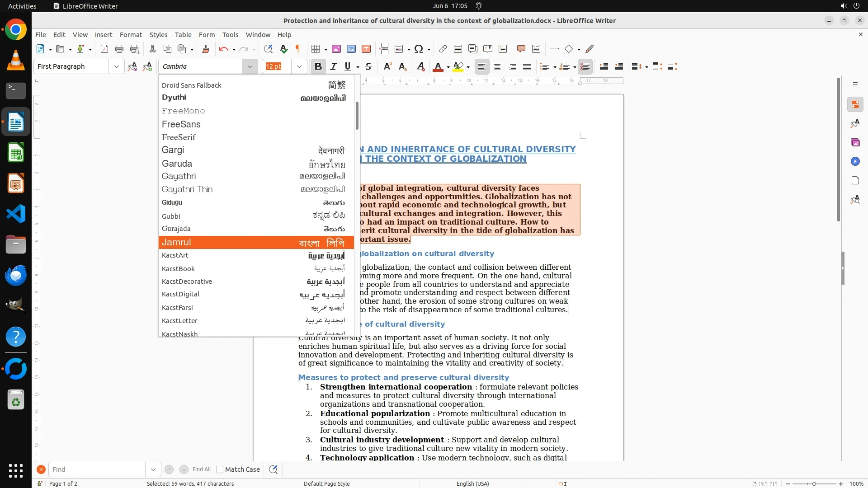Open the Tools menu
The image size is (868, 488).
[230, 34]
